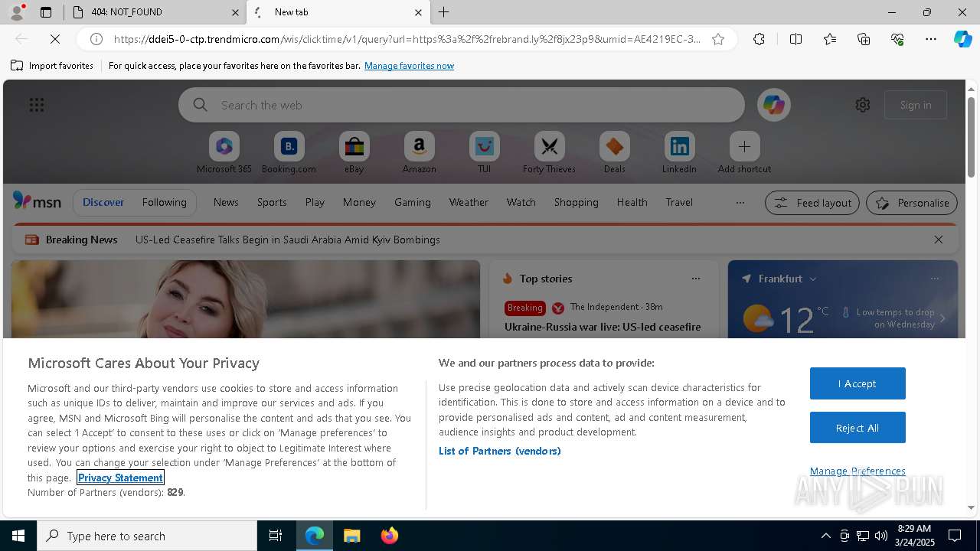Show hidden system tray icons
980x551 pixels.
pos(825,536)
